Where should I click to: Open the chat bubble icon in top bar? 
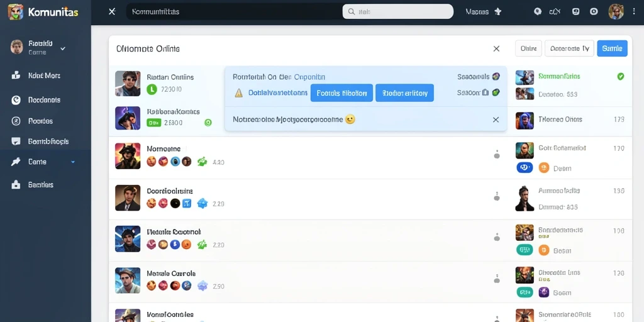click(538, 11)
